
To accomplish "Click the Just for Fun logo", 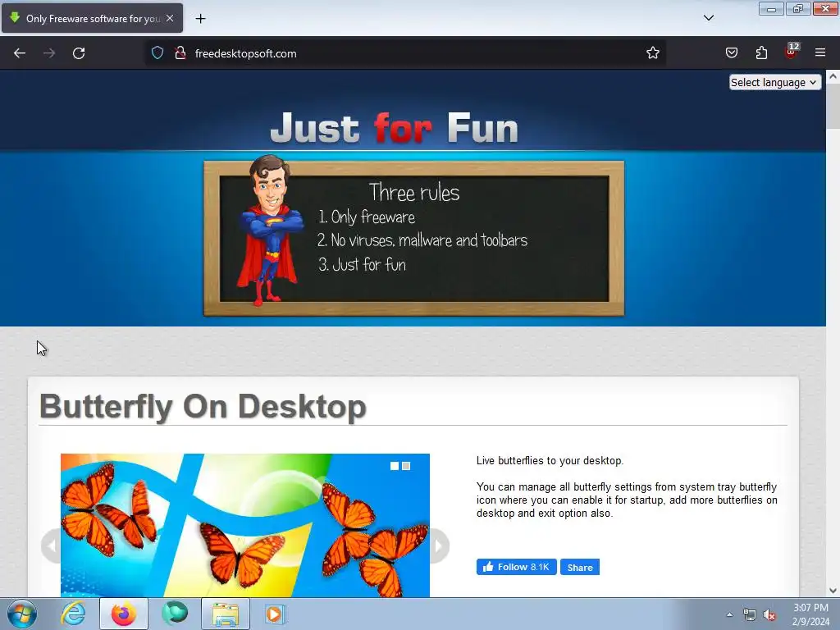I will (395, 128).
